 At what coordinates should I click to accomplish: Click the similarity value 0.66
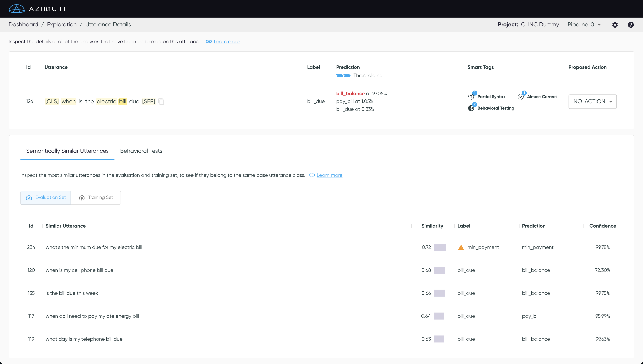[426, 293]
